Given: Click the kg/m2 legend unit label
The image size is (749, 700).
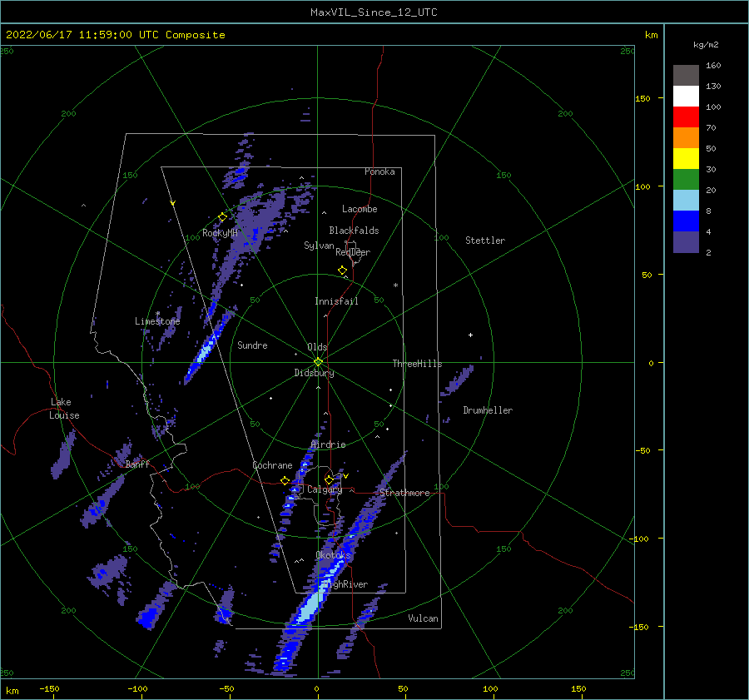Looking at the screenshot, I should click(706, 45).
